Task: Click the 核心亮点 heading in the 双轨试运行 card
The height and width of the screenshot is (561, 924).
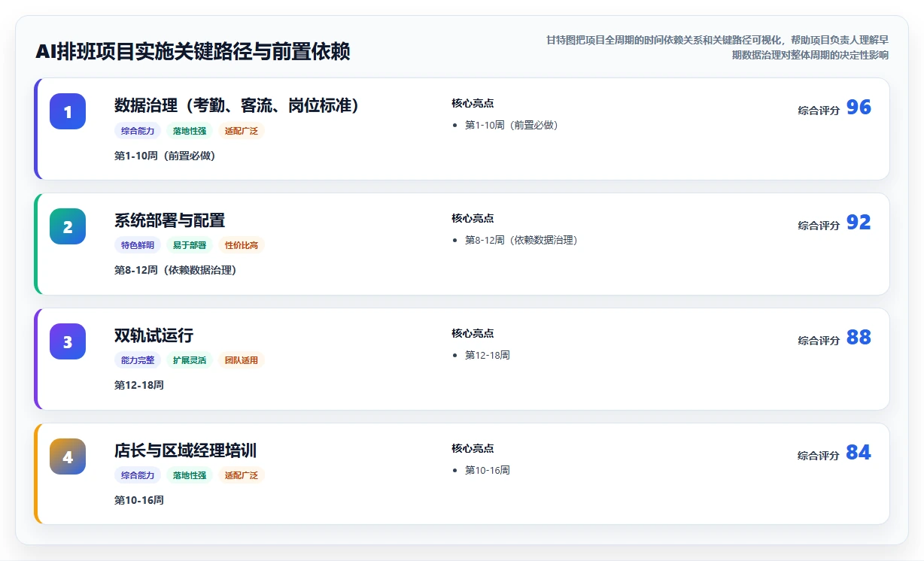Action: point(473,333)
